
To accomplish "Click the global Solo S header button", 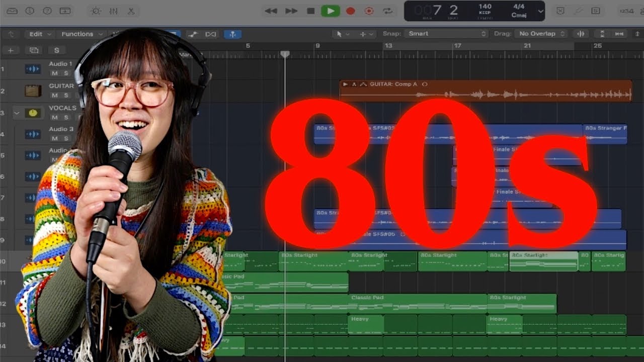I will click(x=57, y=50).
